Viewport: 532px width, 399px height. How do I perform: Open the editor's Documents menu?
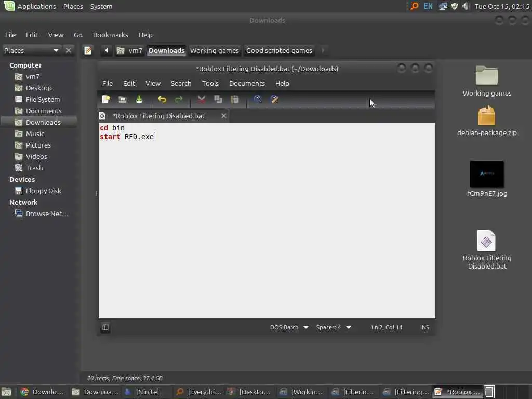[x=247, y=83]
